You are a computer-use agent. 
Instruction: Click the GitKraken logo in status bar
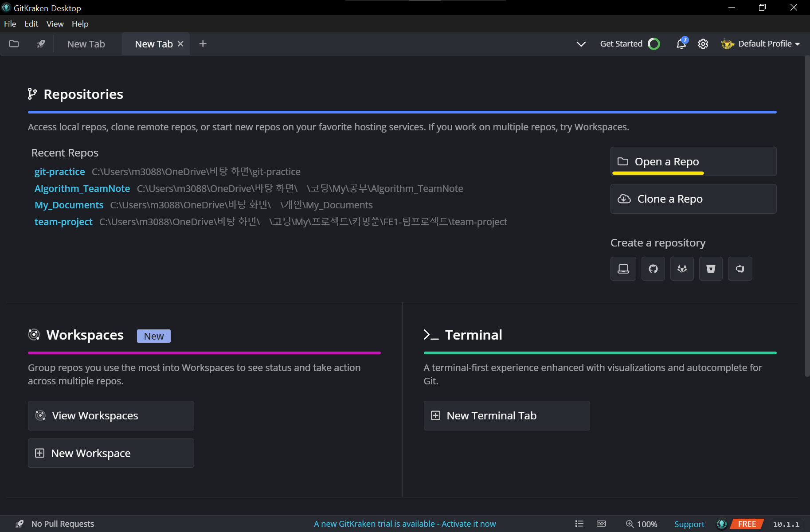point(721,524)
